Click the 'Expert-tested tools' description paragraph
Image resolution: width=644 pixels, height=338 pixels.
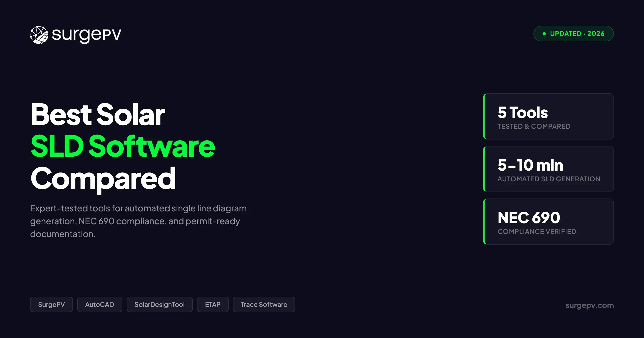click(138, 221)
